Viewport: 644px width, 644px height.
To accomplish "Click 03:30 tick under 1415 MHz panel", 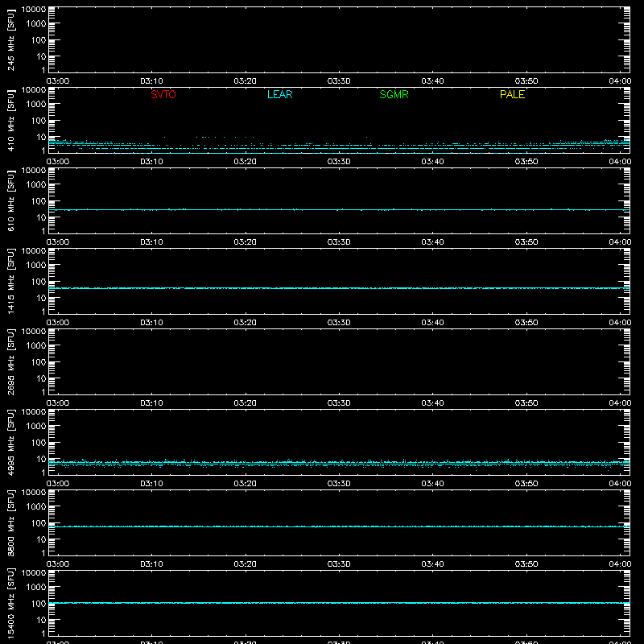I will tap(339, 323).
